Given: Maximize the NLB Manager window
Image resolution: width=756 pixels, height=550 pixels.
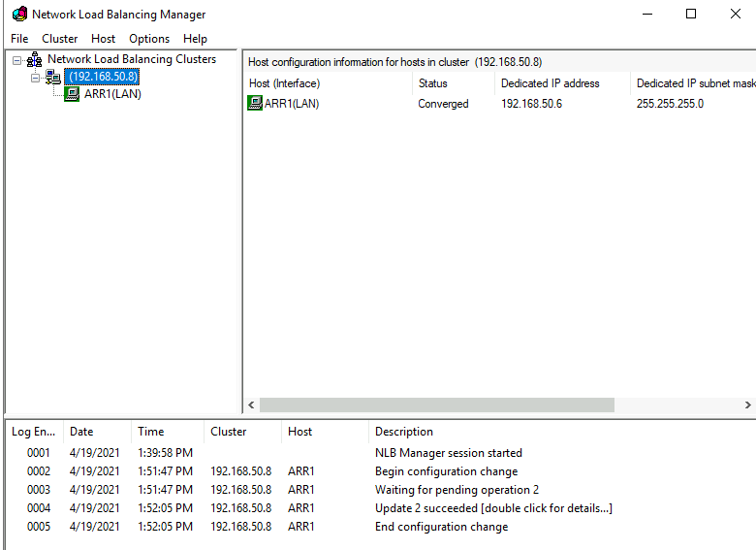Looking at the screenshot, I should coord(691,14).
